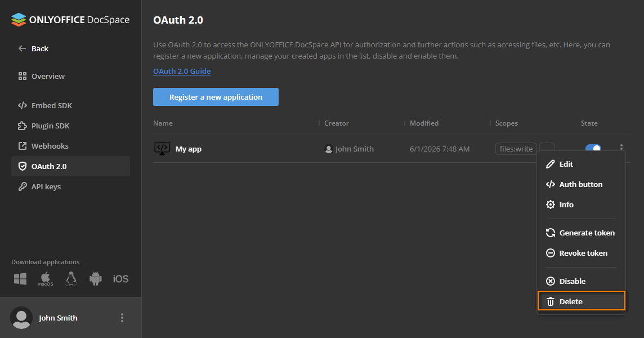The image size is (644, 338).
Task: Click the macOS download icon
Action: (x=45, y=279)
